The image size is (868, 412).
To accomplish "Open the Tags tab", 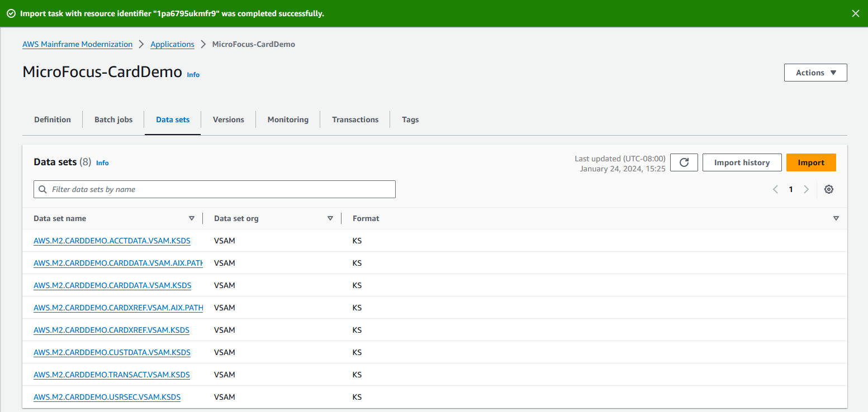I will 410,119.
